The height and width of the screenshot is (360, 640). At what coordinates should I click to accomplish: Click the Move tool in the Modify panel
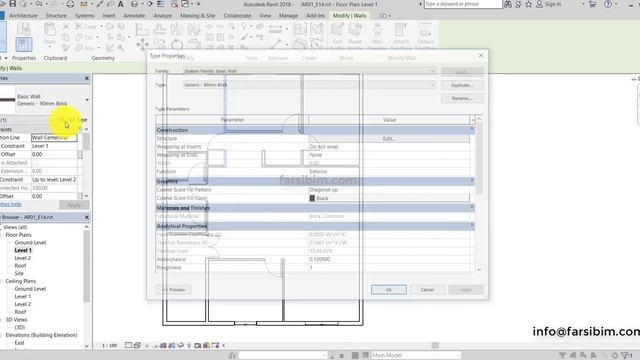click(142, 44)
